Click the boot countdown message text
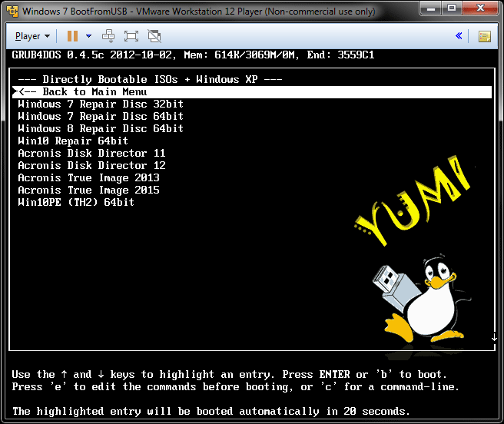This screenshot has width=504, height=424. point(211,412)
